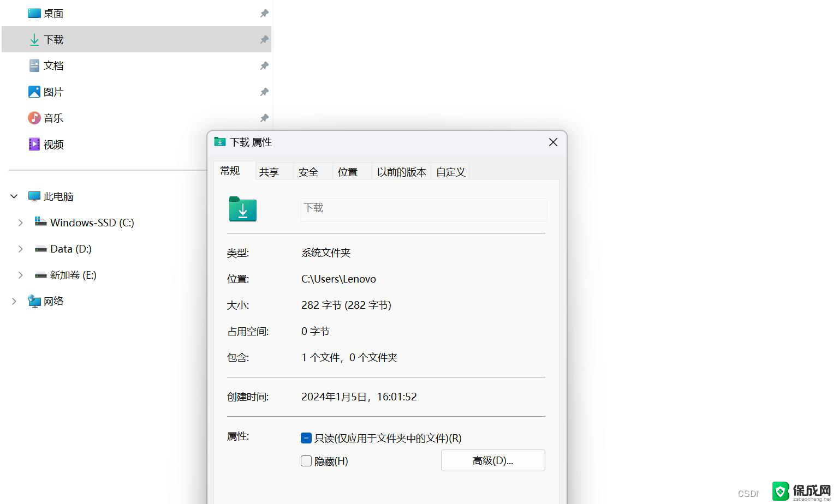This screenshot has width=839, height=504.
Task: Select 视频 in the quick access list
Action: pos(53,144)
